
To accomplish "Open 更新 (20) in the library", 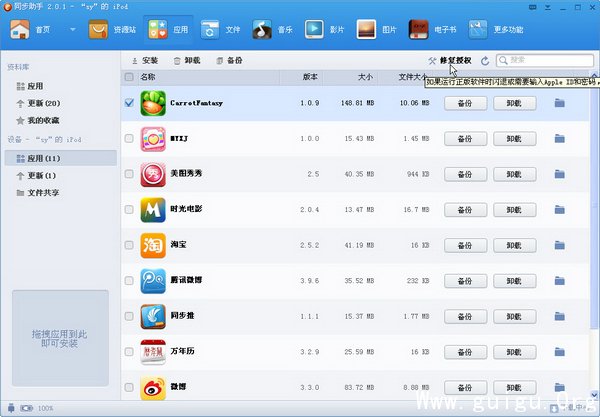I will [x=38, y=103].
